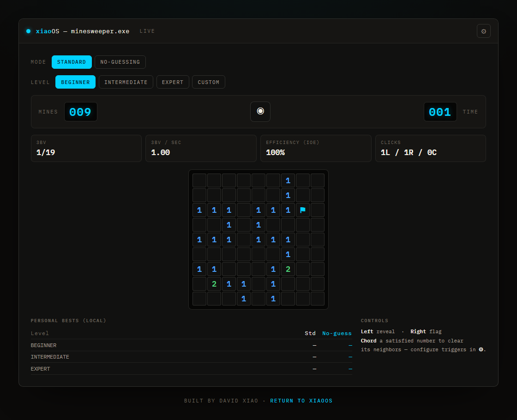Choose the Intermediate level
517x420 pixels.
(x=126, y=82)
